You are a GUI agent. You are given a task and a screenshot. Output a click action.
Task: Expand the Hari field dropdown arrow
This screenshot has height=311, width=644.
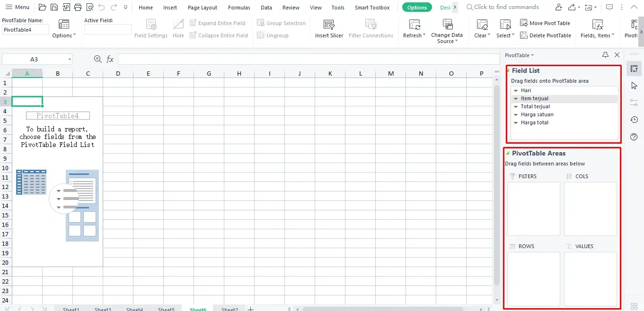click(x=515, y=90)
